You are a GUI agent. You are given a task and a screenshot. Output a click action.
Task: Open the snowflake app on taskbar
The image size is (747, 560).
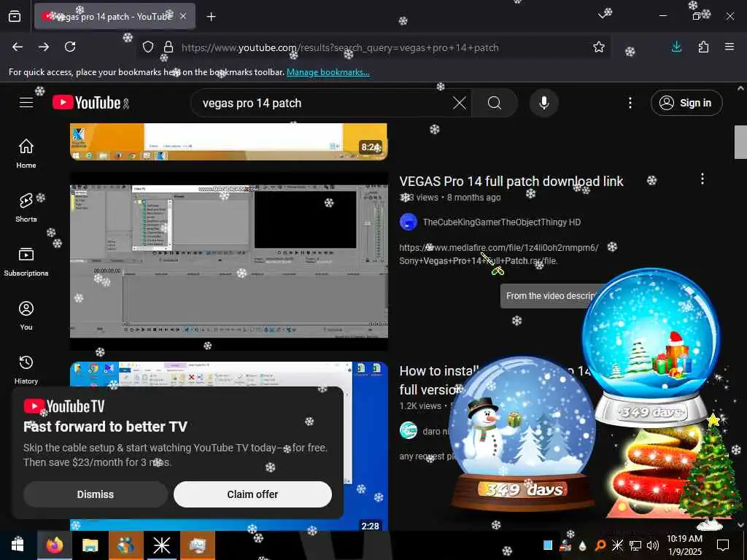(161, 545)
